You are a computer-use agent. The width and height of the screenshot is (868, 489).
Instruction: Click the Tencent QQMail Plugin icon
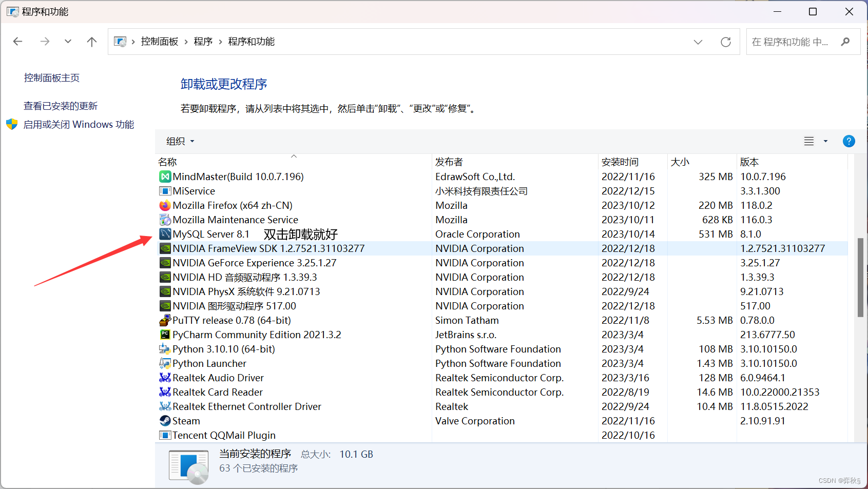[165, 436]
